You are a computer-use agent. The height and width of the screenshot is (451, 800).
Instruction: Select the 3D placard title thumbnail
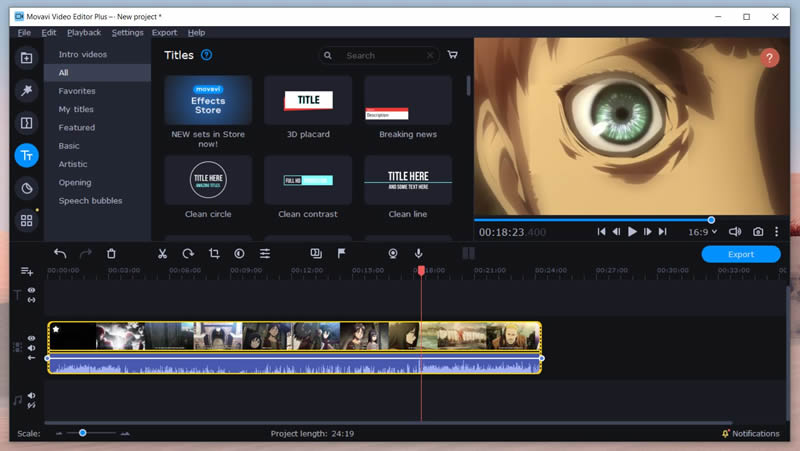[308, 100]
